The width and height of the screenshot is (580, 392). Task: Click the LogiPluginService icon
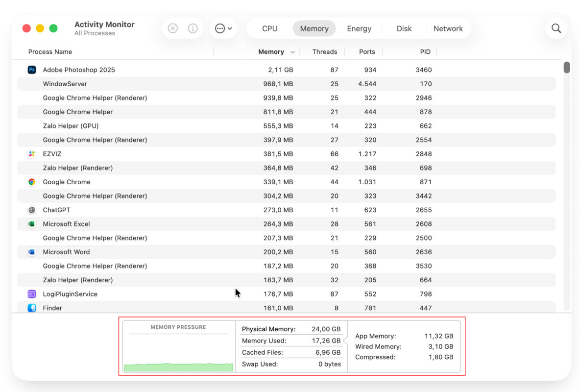tap(31, 294)
